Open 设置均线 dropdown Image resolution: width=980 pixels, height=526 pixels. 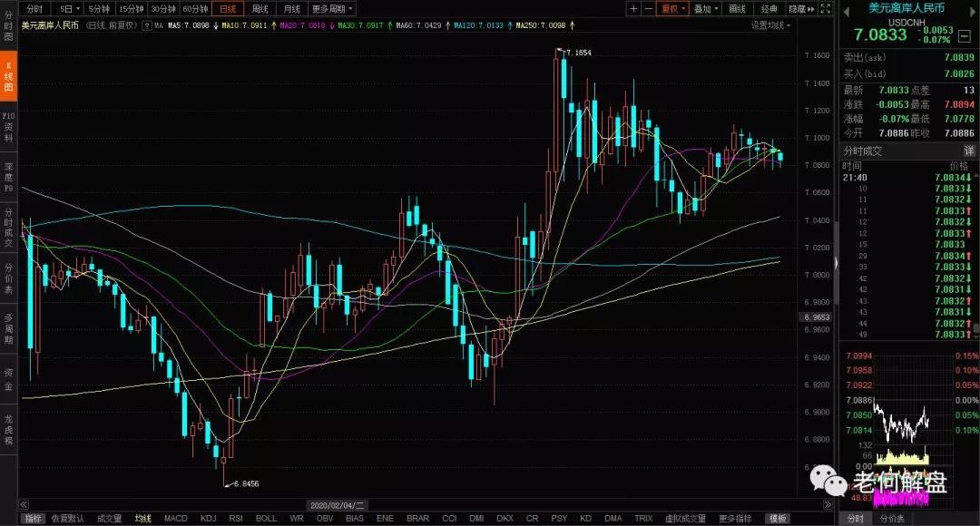[770, 25]
